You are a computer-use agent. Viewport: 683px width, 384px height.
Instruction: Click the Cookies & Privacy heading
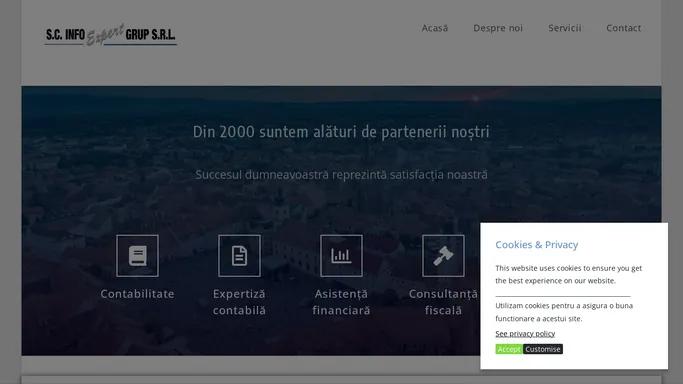(x=537, y=245)
